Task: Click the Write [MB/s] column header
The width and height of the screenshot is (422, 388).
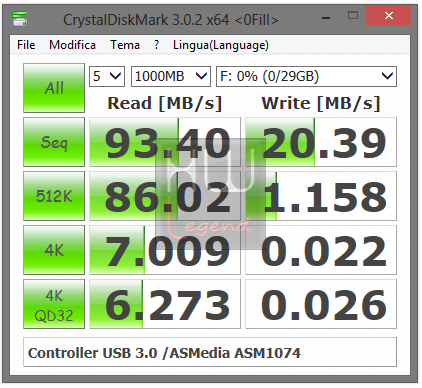Action: (321, 103)
